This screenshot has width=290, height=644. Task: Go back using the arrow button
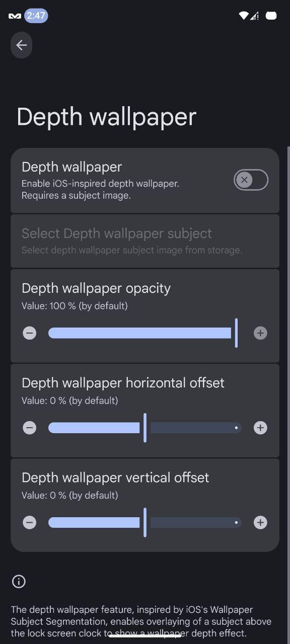(x=21, y=45)
